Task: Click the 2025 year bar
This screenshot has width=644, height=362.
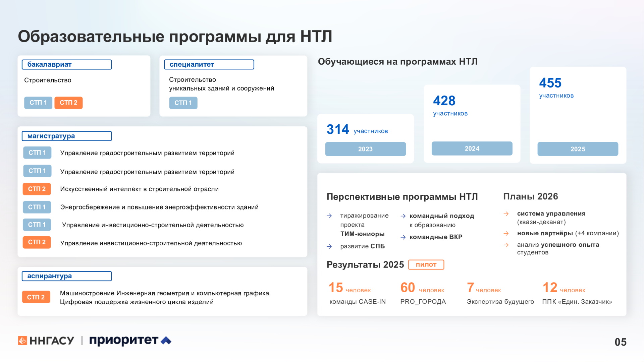Action: [578, 149]
